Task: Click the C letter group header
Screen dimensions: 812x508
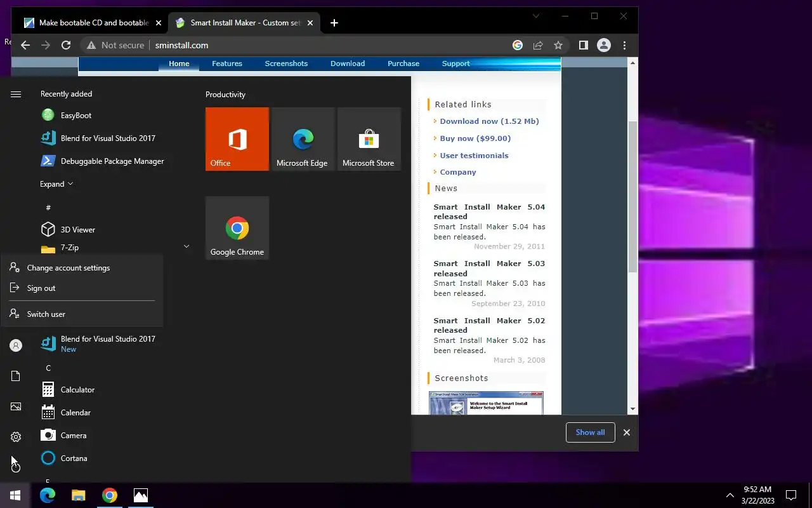Action: [48, 368]
